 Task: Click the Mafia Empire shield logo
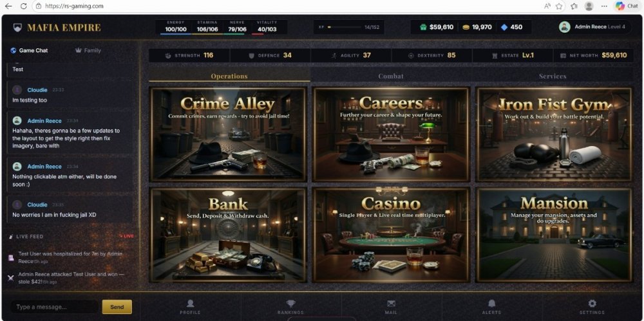point(17,28)
